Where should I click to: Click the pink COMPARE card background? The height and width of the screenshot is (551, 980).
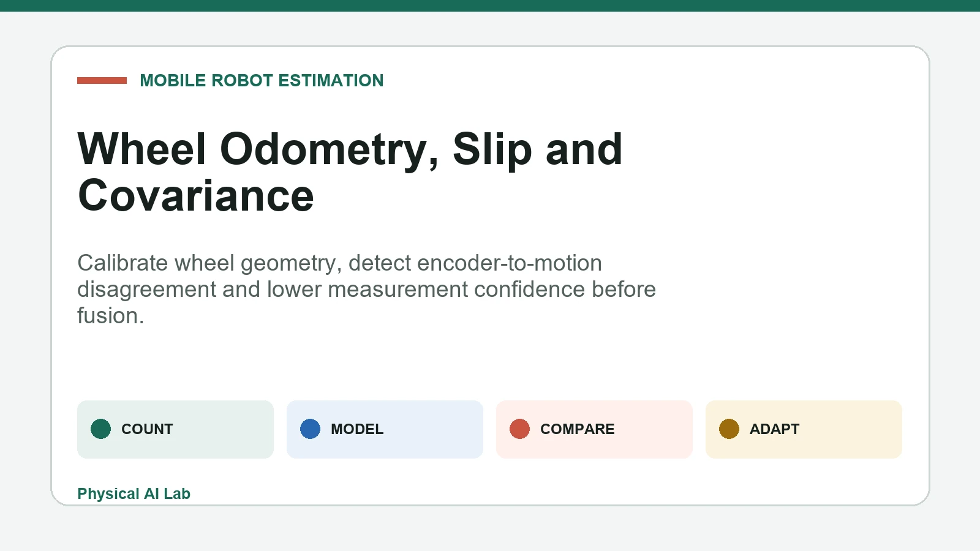coord(594,429)
